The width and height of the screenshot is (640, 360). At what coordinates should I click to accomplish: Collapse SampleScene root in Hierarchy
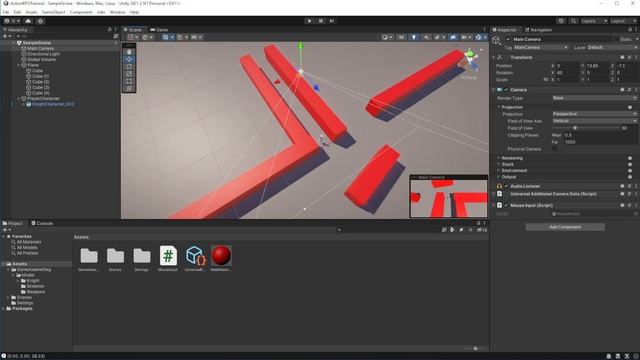point(13,43)
